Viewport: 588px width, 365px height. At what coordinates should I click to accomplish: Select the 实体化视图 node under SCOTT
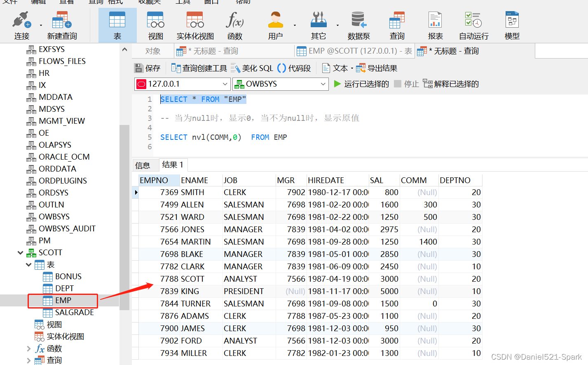point(59,336)
